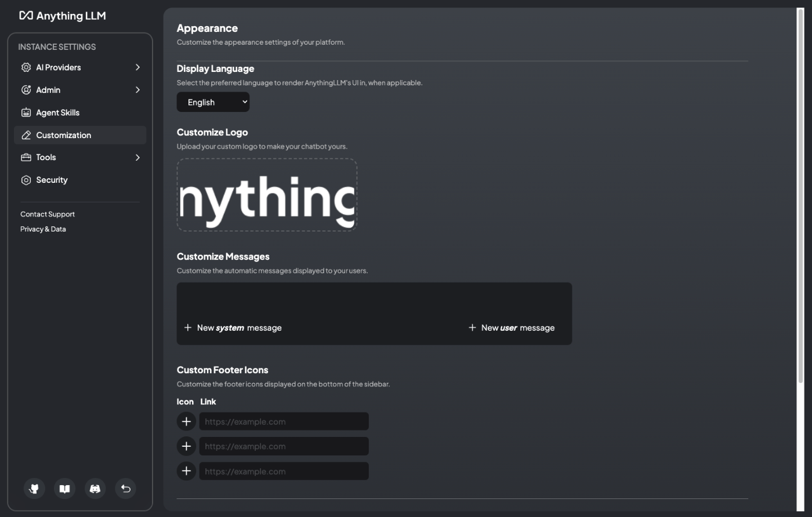
Task: Expand the AI Providers chevron
Action: click(137, 67)
